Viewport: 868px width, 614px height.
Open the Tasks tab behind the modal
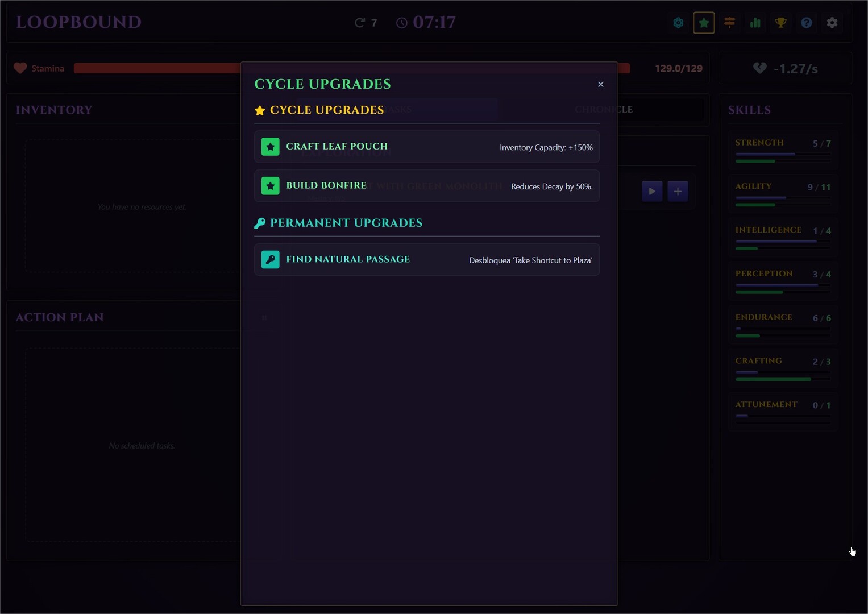coord(398,109)
